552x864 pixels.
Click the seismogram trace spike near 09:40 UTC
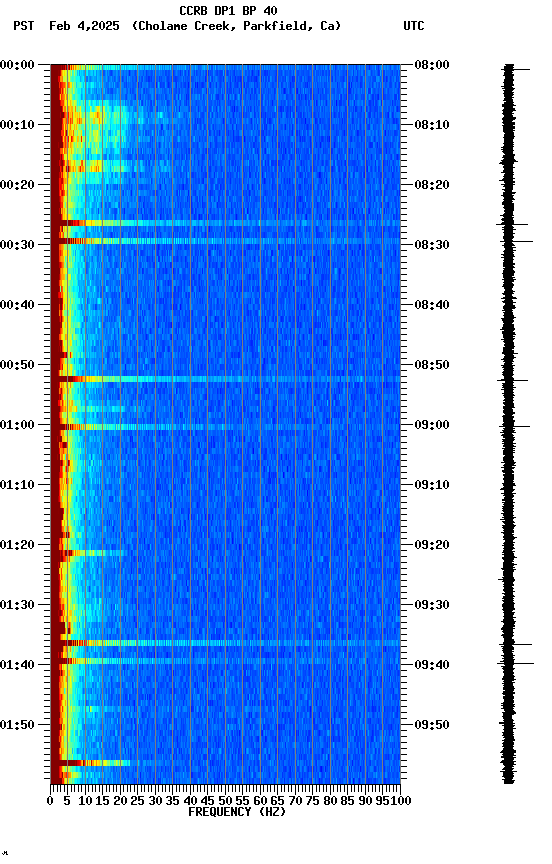(x=516, y=663)
